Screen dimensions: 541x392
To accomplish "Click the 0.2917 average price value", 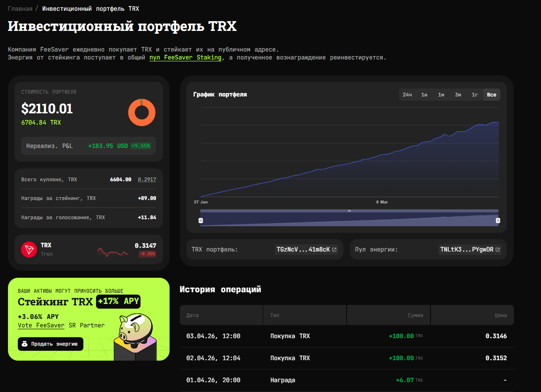I will coord(147,179).
